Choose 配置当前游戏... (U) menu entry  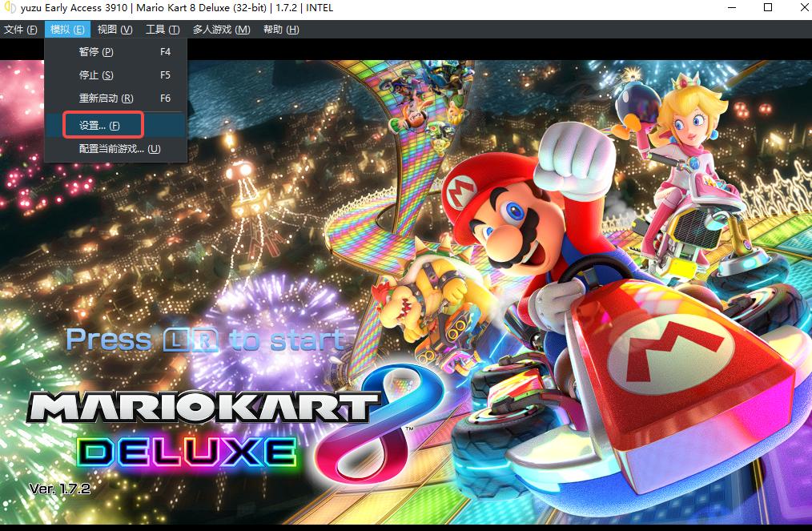[119, 149]
